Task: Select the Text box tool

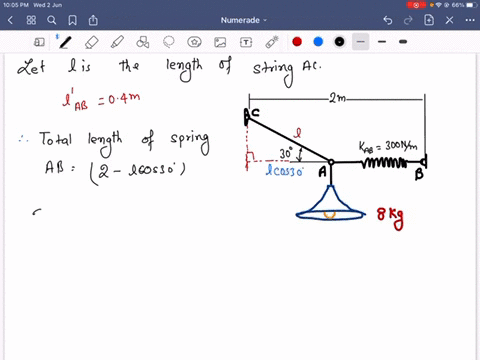Action: tap(246, 42)
